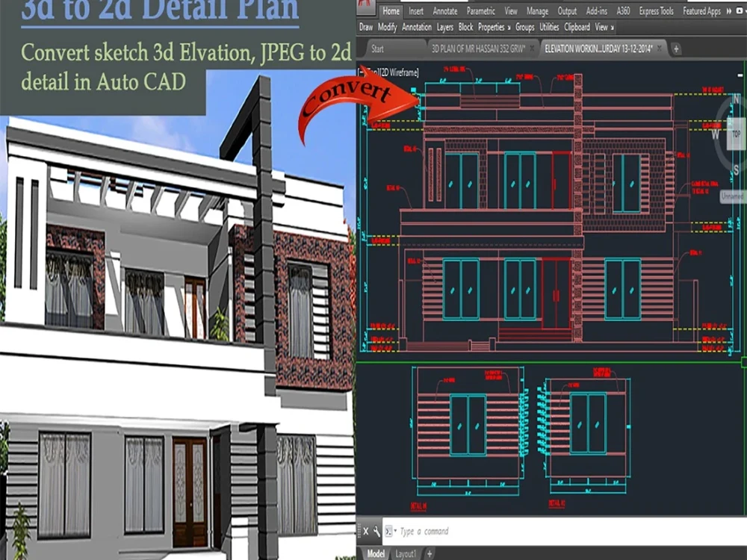Open recent commands dropdown in command line

coord(395,532)
